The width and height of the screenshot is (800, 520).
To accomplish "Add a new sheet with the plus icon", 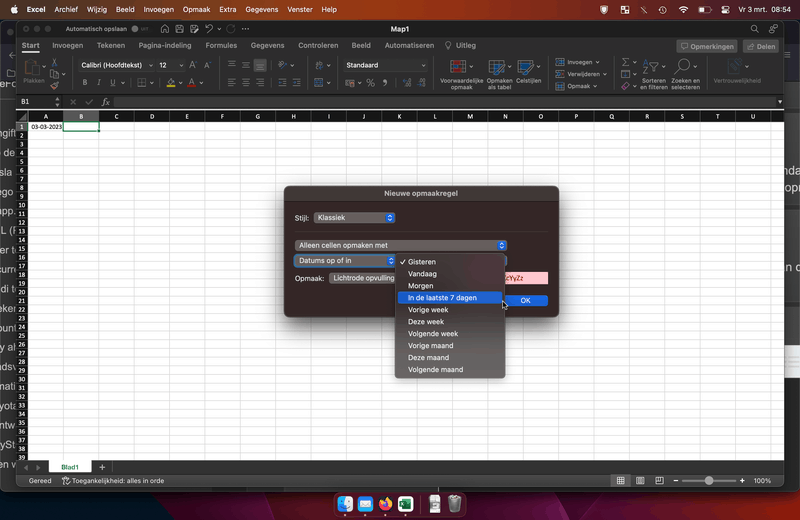I will [102, 467].
